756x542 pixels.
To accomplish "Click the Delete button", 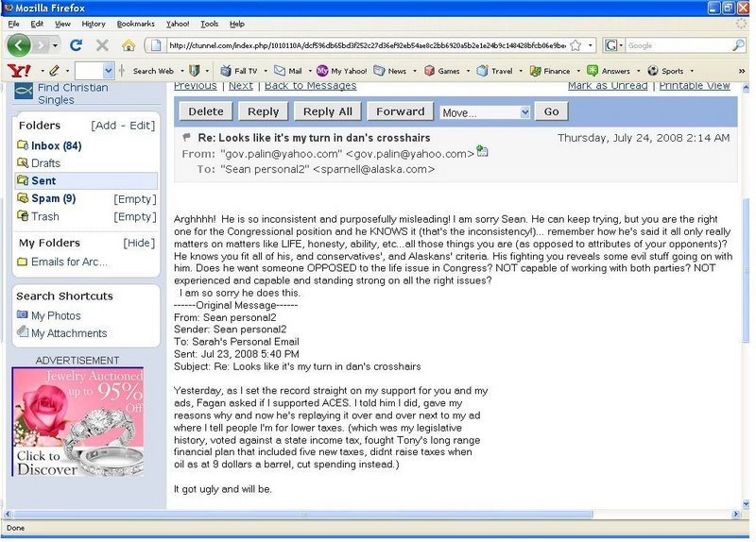I will (x=206, y=111).
